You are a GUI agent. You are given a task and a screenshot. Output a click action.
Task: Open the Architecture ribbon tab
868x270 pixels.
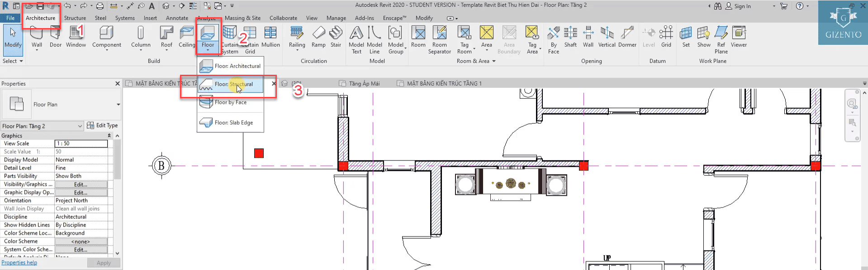pyautogui.click(x=40, y=18)
